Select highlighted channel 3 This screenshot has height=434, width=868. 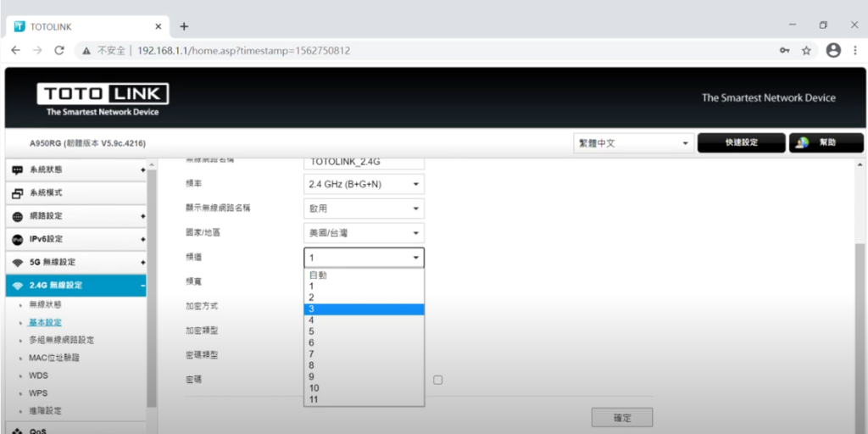point(364,309)
